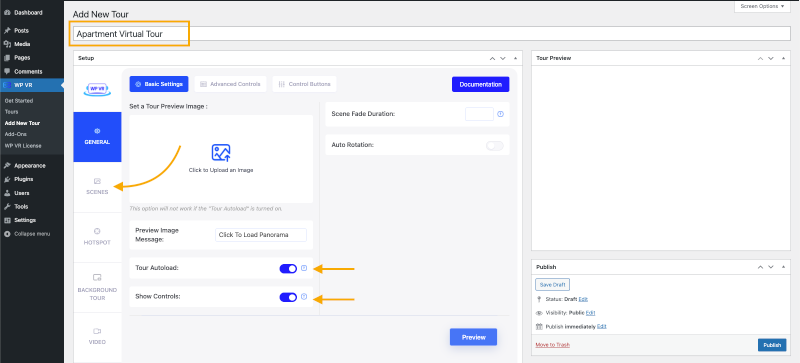Screen dimensions: 800x363
Task: Toggle the Show Controls switch
Action: [288, 297]
